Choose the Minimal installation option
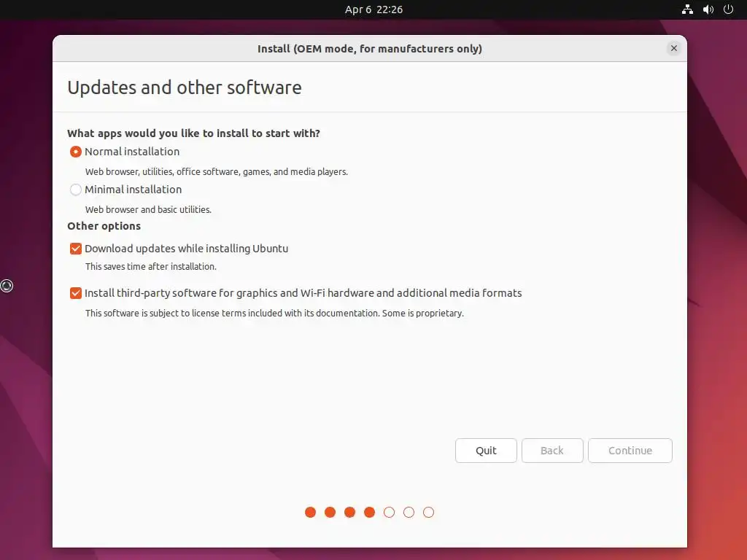 pyautogui.click(x=76, y=190)
